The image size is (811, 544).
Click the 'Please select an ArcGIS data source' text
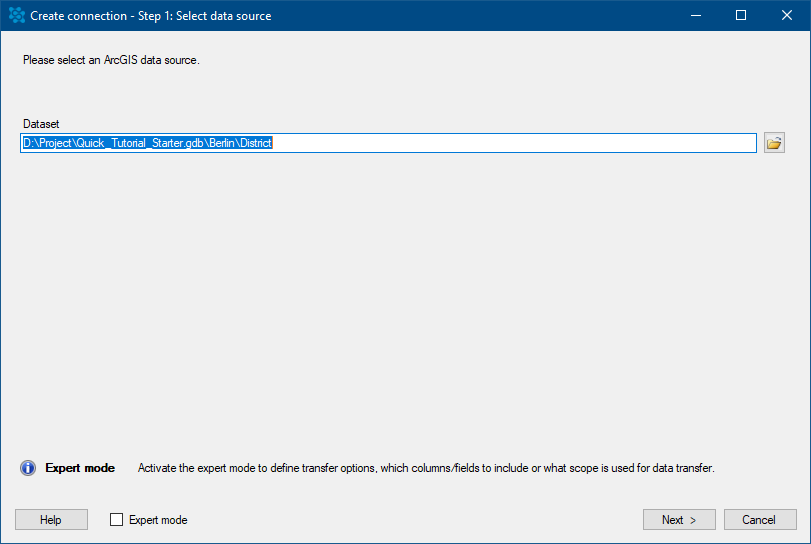(x=111, y=60)
